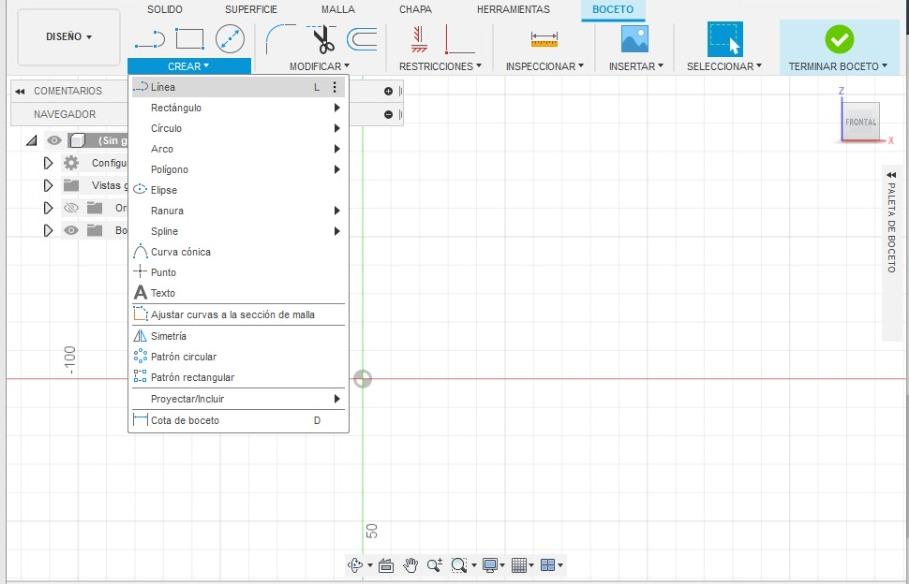Select the Pan hand tool
The width and height of the screenshot is (909, 584).
[x=410, y=565]
